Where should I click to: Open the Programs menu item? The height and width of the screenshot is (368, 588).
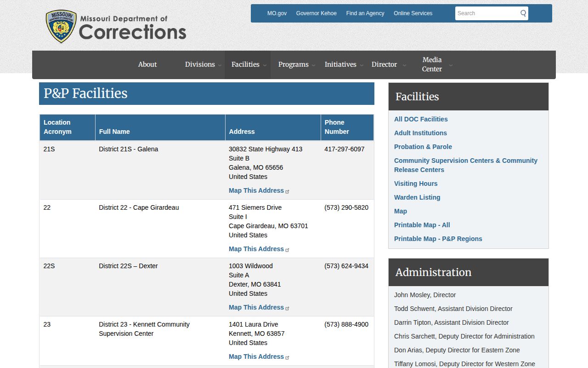tap(293, 64)
